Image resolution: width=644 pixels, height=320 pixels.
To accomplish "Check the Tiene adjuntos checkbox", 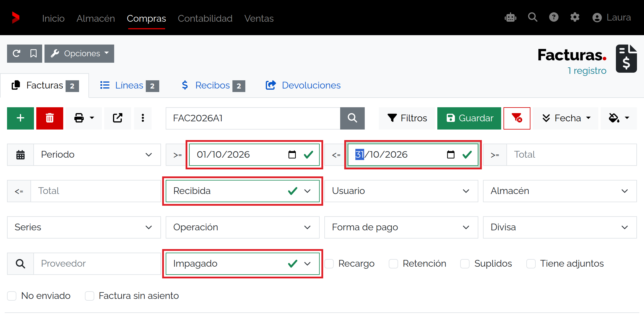I will (531, 264).
